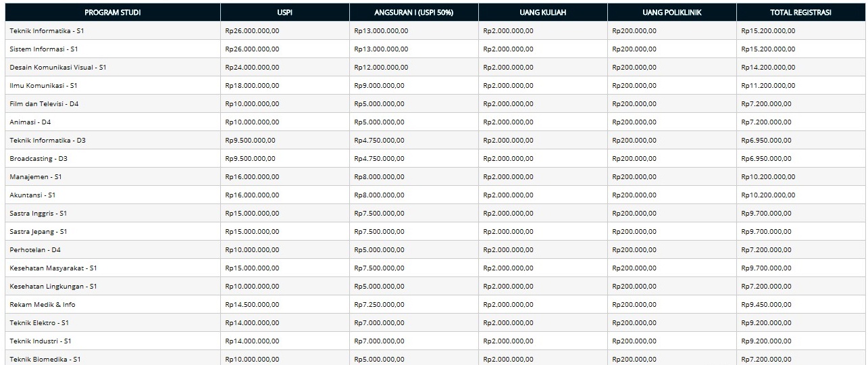868x365 pixels.
Task: Click USPI value Rp24.000.000,00
Action: (252, 67)
